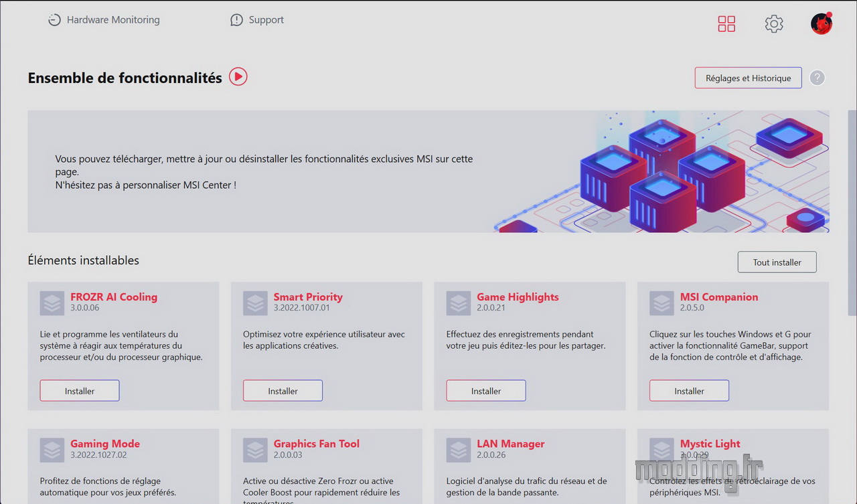Play the Ensemble de fonctionnalités intro video

point(238,77)
